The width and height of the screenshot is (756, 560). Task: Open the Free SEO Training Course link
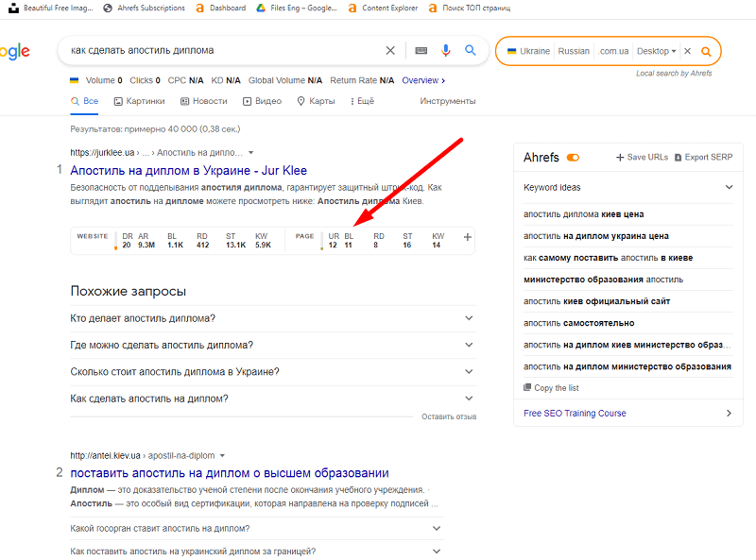point(575,413)
